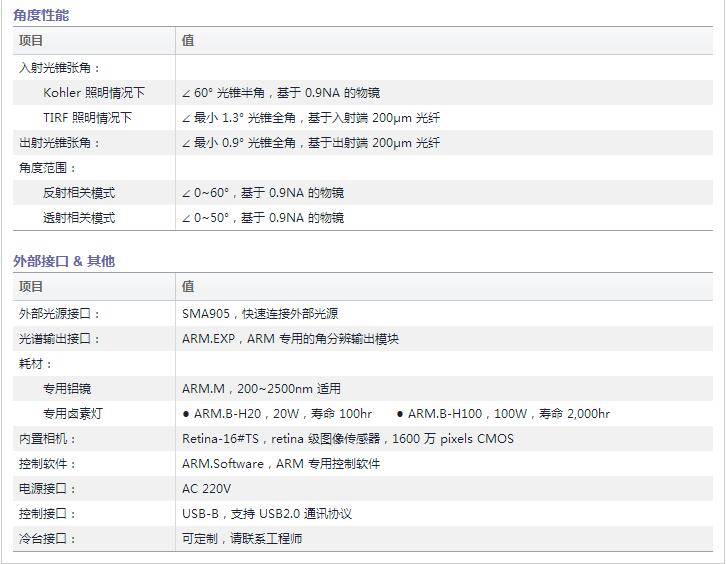Click the 冷台接口 row label

[x=47, y=539]
